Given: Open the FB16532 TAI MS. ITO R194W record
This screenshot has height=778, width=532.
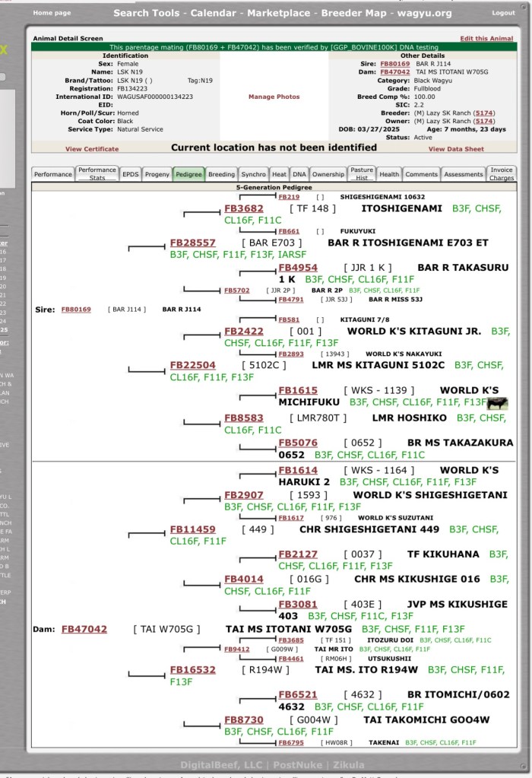Looking at the screenshot, I should 193,670.
